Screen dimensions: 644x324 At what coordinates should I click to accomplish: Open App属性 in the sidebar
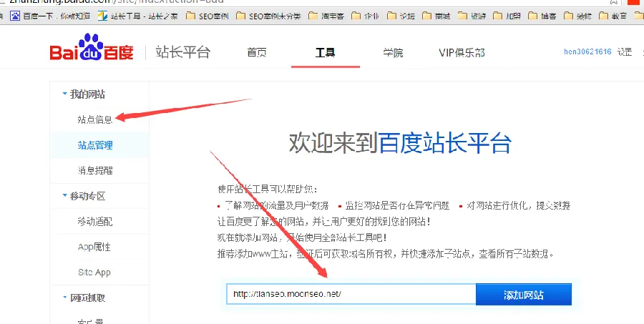[94, 247]
